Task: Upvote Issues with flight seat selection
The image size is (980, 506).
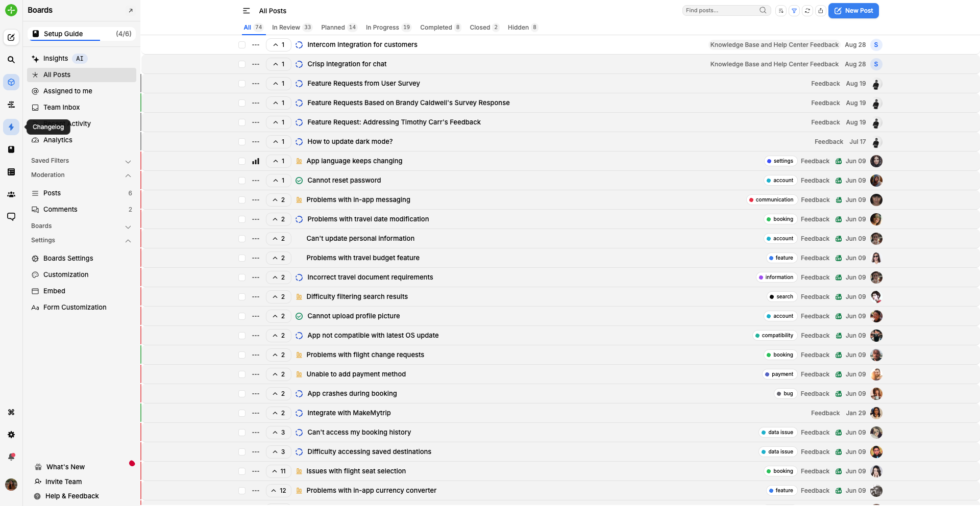Action: point(279,471)
